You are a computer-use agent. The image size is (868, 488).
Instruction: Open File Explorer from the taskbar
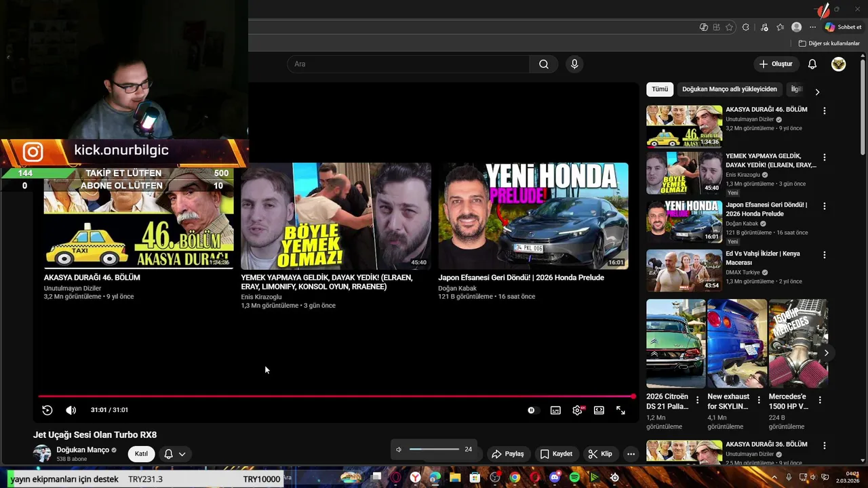[455, 478]
